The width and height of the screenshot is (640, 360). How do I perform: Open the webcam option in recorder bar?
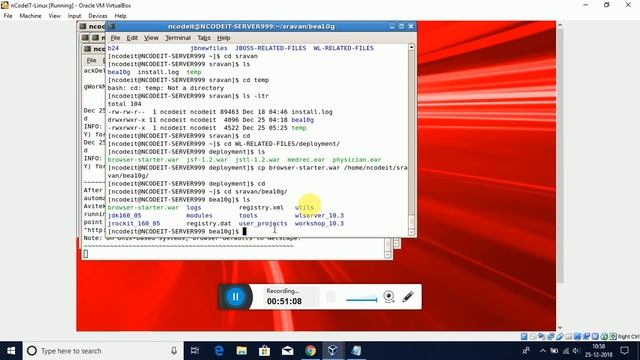(x=389, y=297)
